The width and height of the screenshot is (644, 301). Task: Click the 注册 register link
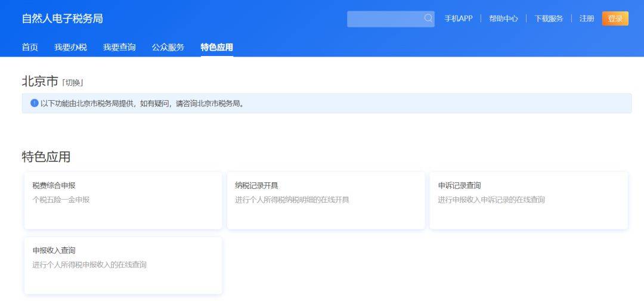pos(587,18)
